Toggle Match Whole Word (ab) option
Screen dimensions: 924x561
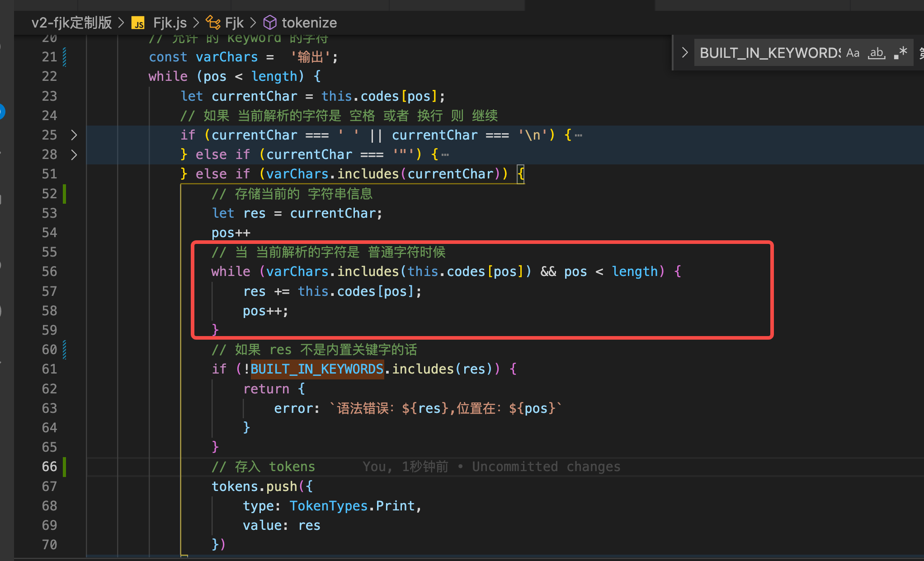pyautogui.click(x=877, y=53)
